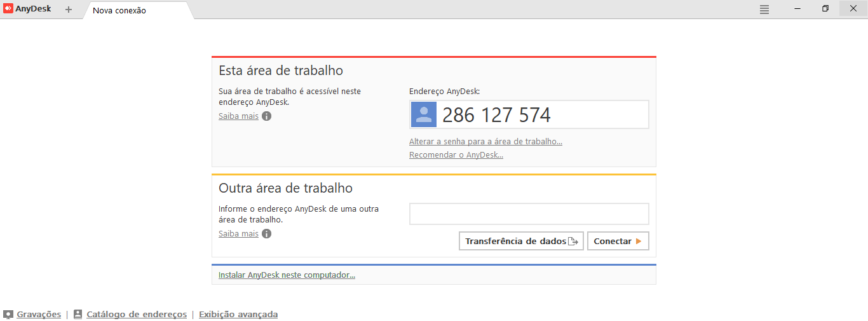Click the Conectar button

coord(618,242)
